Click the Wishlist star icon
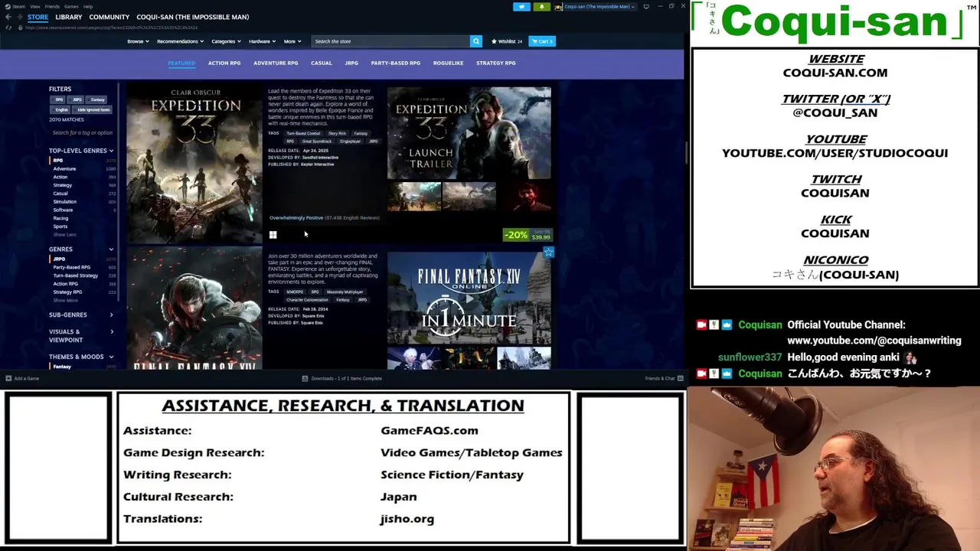 (494, 41)
